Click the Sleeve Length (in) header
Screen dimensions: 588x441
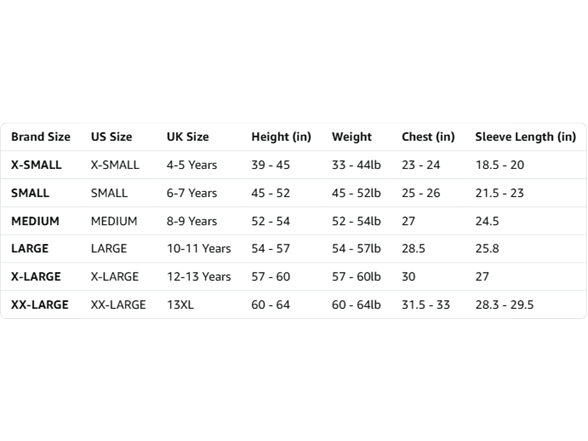coord(525,137)
